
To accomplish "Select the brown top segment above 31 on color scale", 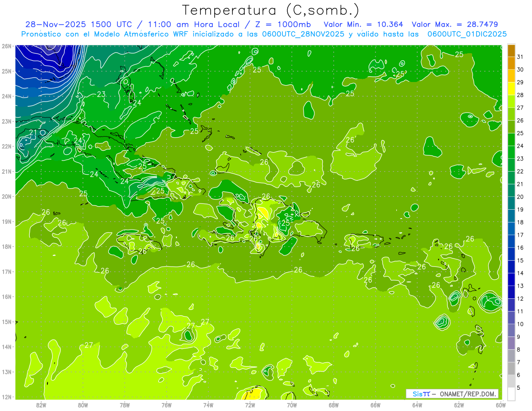I will [511, 50].
